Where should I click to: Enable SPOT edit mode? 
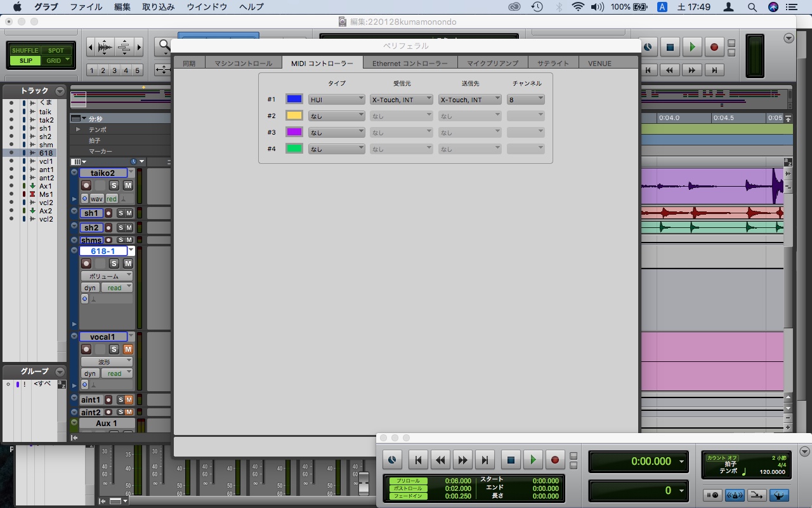pos(56,51)
